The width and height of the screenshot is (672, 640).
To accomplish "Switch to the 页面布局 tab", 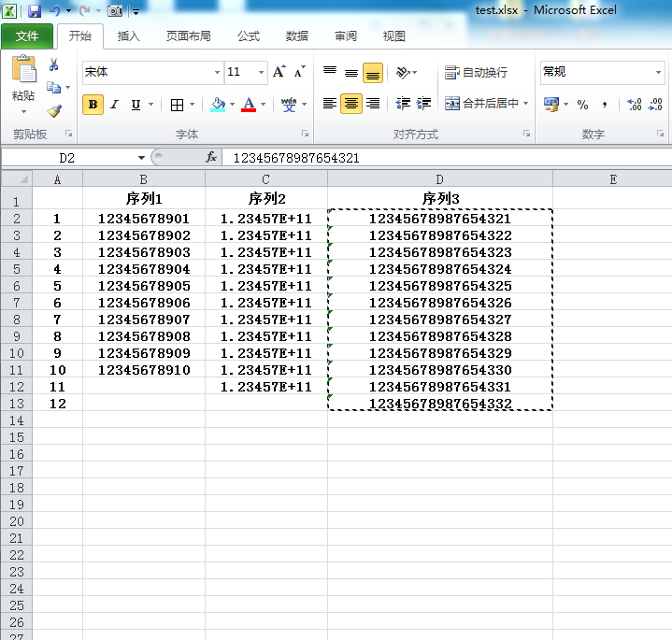I will tap(189, 36).
